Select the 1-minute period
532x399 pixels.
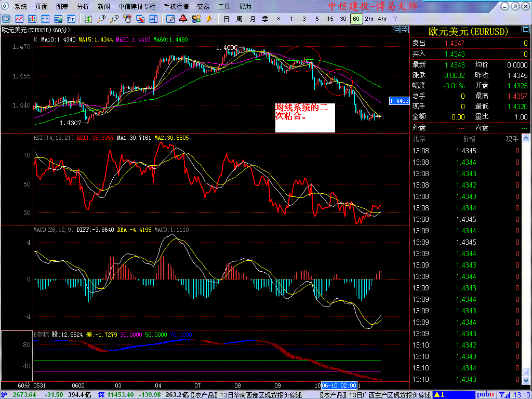pos(291,19)
